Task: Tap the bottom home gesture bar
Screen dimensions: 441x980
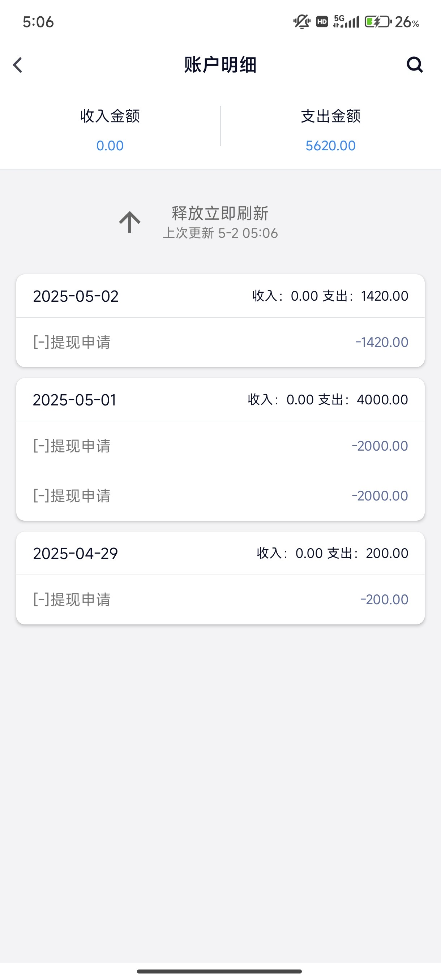Action: click(x=219, y=971)
